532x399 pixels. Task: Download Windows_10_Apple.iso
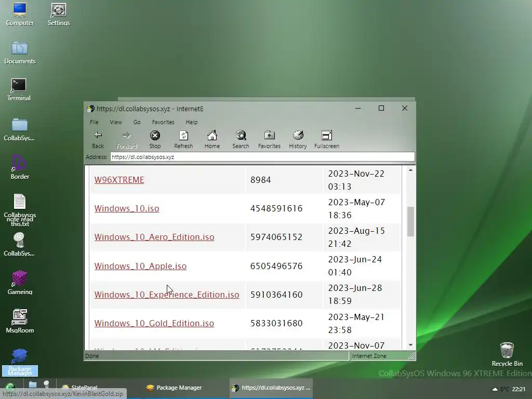coord(140,266)
